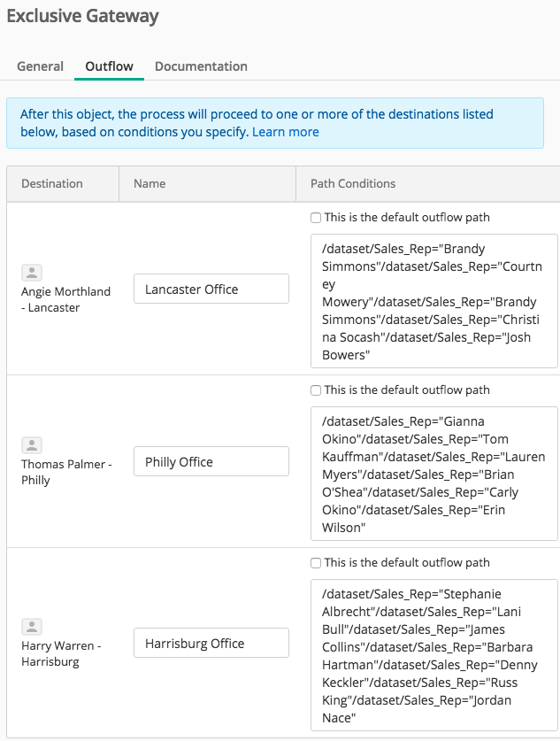This screenshot has width=560, height=741.
Task: Edit the Brandy Simmons path conditions box
Action: (x=433, y=301)
